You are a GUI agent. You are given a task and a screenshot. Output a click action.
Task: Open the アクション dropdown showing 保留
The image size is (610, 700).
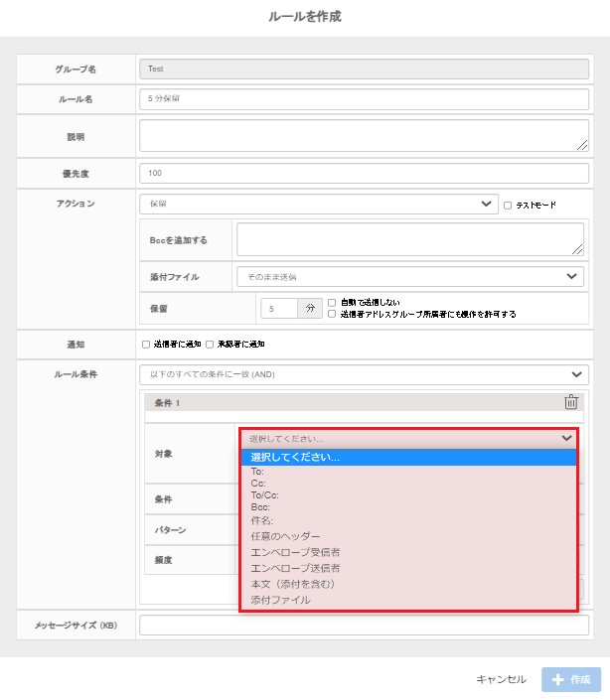point(319,204)
